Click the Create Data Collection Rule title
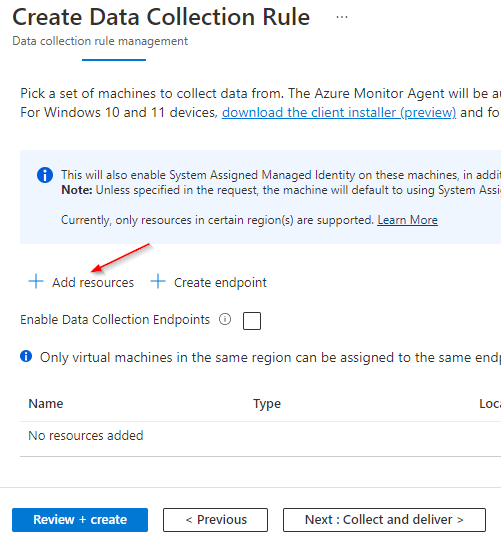This screenshot has height=541, width=501. pos(161,17)
